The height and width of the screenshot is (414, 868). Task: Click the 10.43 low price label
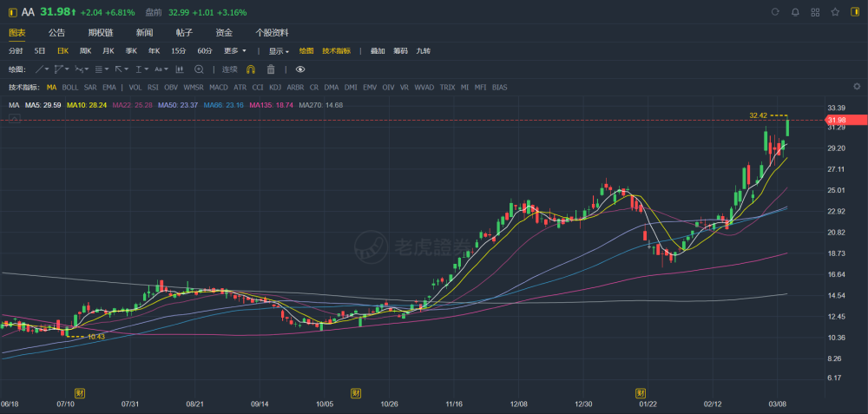point(96,336)
